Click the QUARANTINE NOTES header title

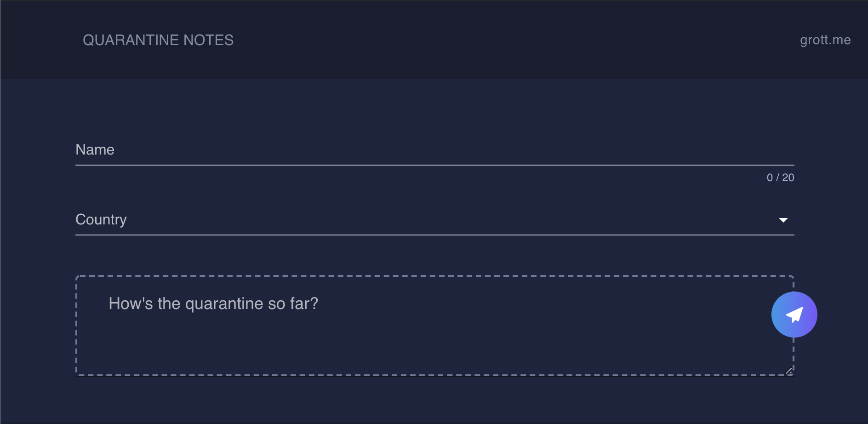158,40
